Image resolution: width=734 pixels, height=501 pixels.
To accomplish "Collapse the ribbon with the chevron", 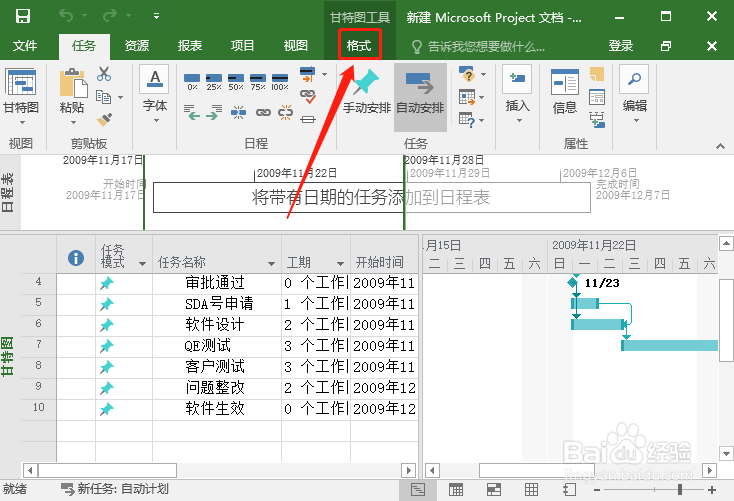I will [x=720, y=147].
